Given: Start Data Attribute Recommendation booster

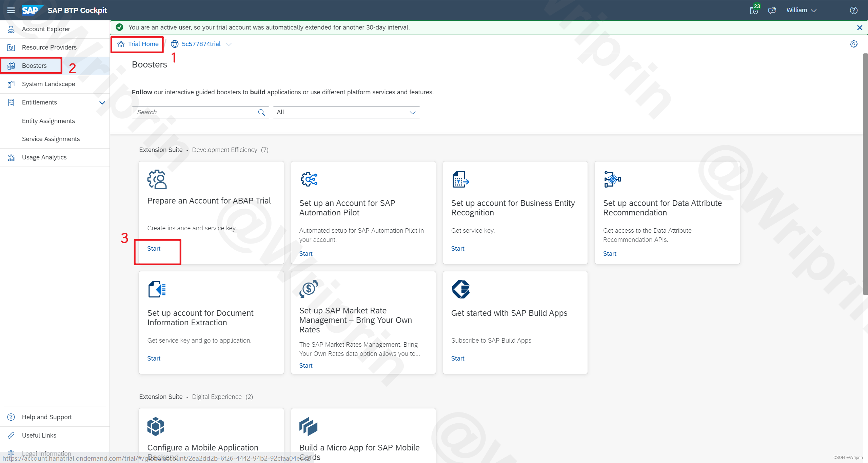Looking at the screenshot, I should coord(609,254).
